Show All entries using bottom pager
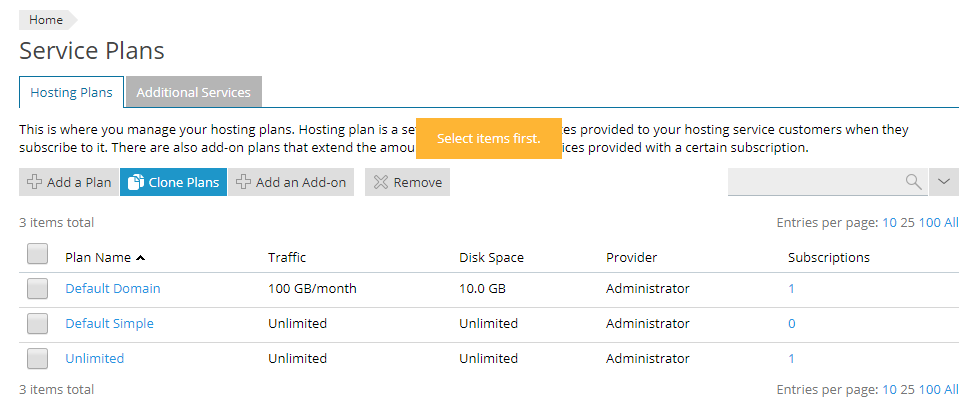The height and width of the screenshot is (404, 977). (x=951, y=390)
